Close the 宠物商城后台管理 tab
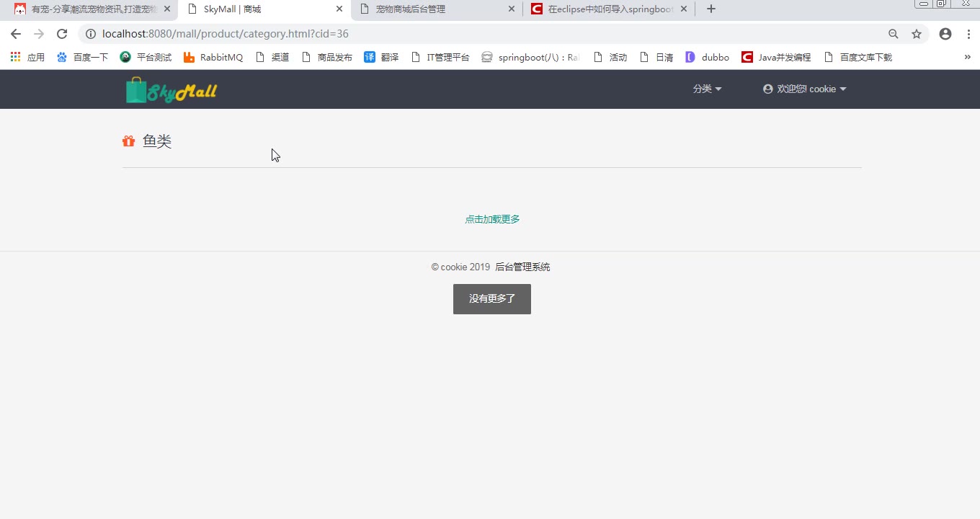 coord(512,9)
